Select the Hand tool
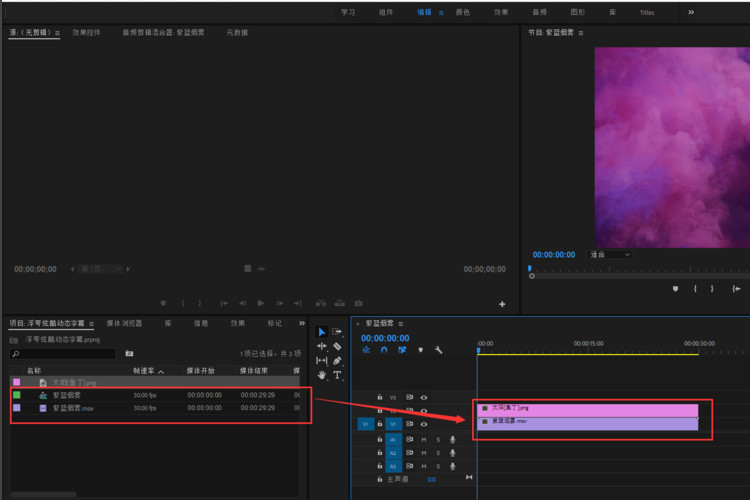 pos(321,375)
